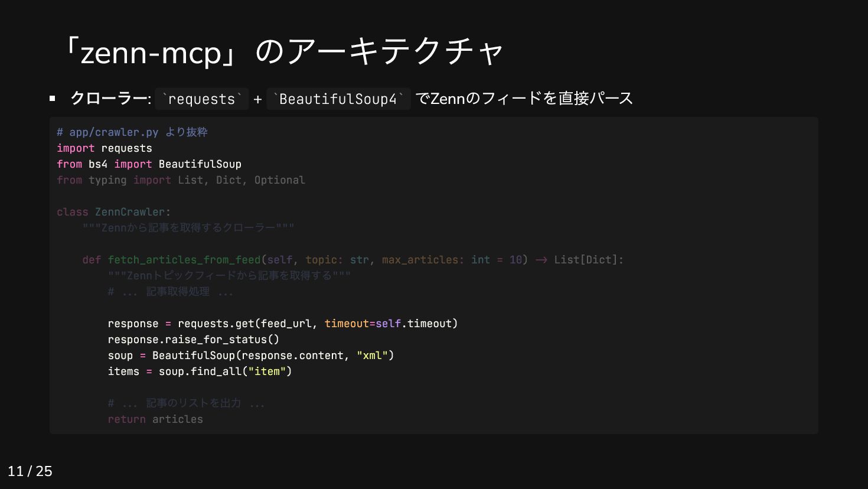Click the line soup = BeautifulSoup(response.content, "xml")
The image size is (868, 489).
point(251,356)
